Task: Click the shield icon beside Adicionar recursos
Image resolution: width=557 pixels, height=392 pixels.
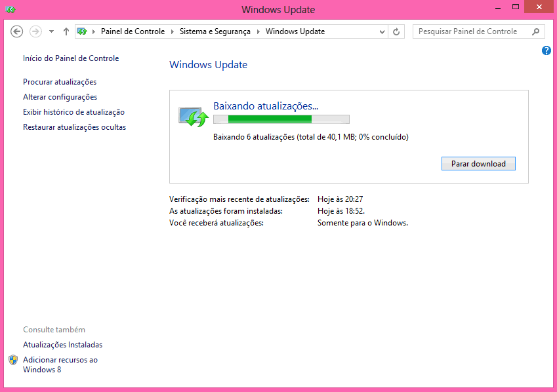Action: tap(13, 360)
